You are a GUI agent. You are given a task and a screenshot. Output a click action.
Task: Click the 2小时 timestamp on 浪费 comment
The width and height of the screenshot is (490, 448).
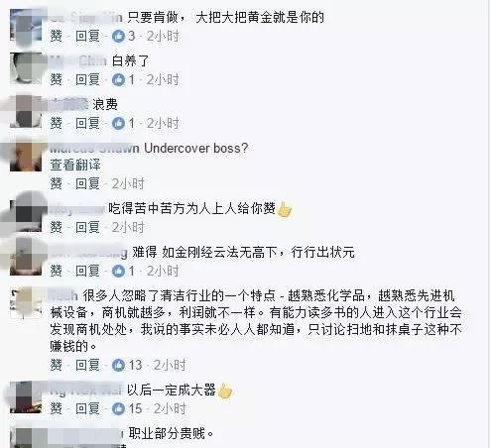tap(163, 123)
